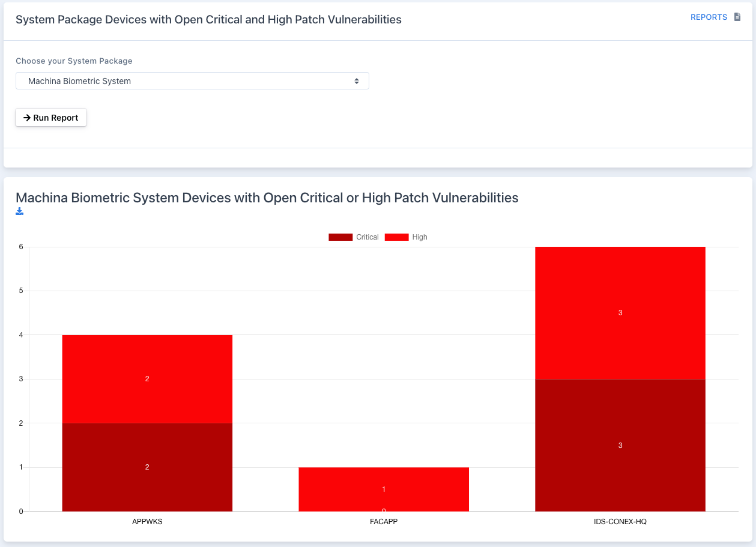Click the y-axis value 6
This screenshot has height=547, width=756.
[x=20, y=247]
